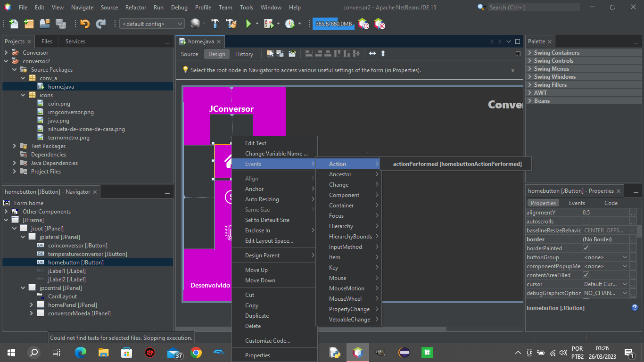
Task: Open the Mouse events submenu
Action: pyautogui.click(x=348, y=278)
